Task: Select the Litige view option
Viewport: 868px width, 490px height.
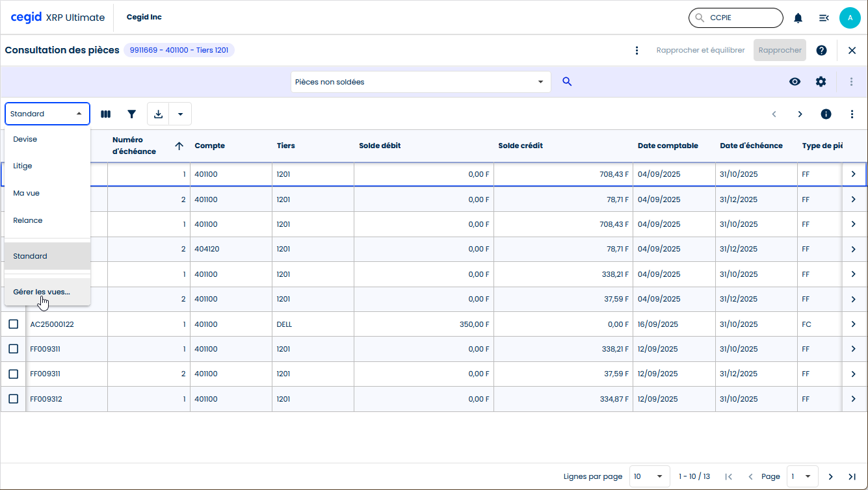Action: [x=23, y=166]
